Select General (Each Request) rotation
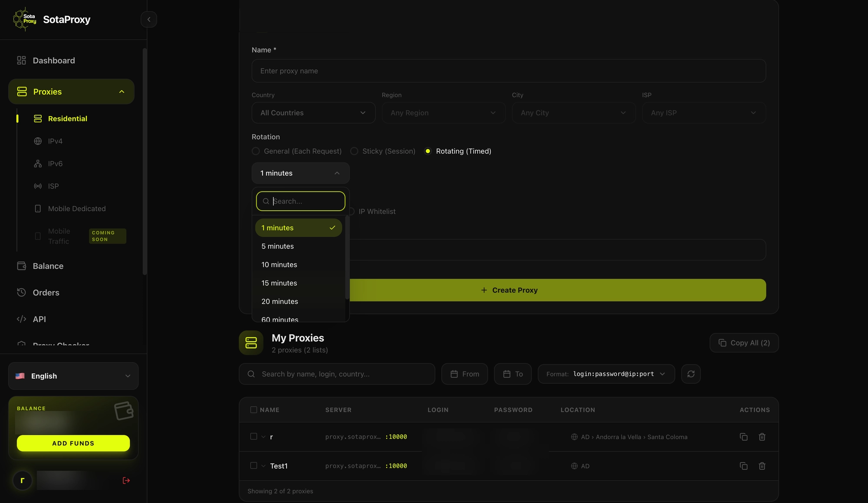The image size is (868, 503). tap(297, 151)
